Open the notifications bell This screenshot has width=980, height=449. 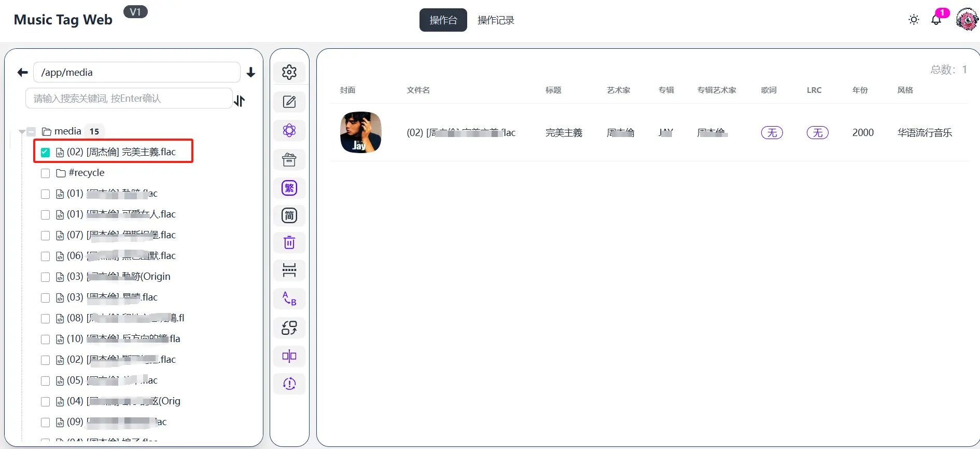pyautogui.click(x=936, y=20)
